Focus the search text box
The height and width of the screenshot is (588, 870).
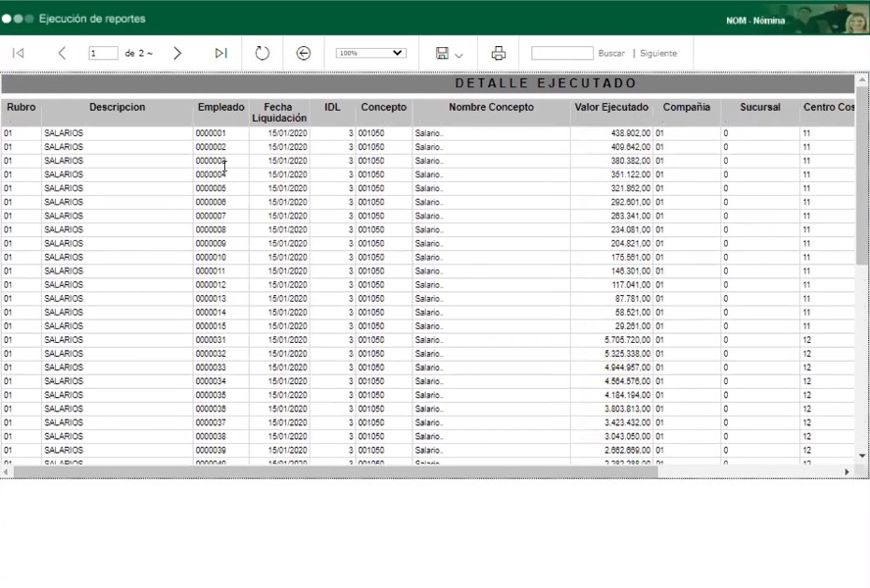pos(562,53)
